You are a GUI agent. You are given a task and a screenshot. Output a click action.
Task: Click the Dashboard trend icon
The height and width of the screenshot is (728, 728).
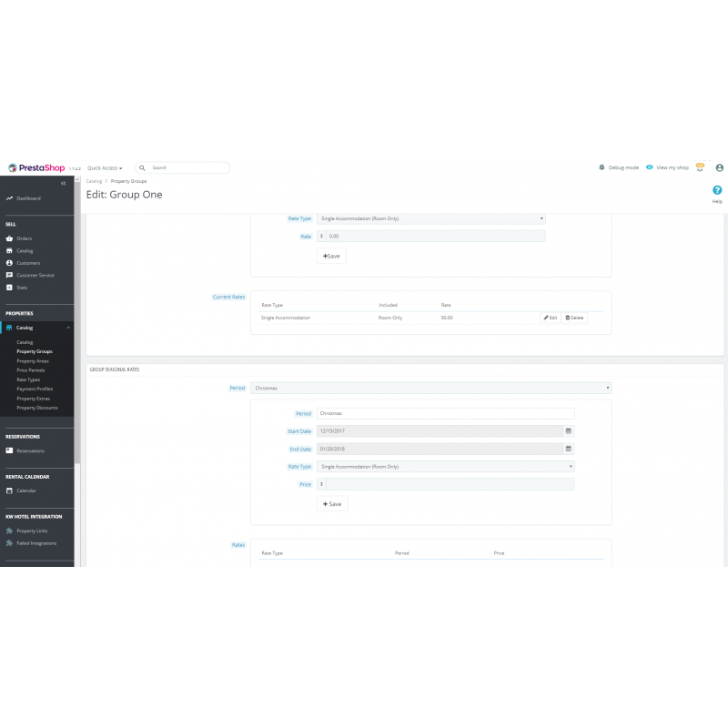9,198
